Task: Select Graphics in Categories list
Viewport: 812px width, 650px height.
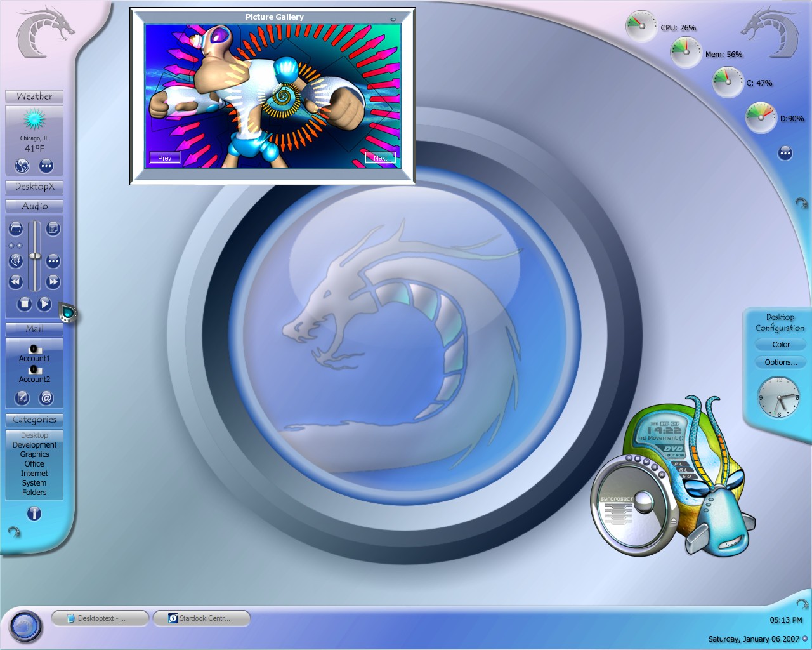Action: 34,454
